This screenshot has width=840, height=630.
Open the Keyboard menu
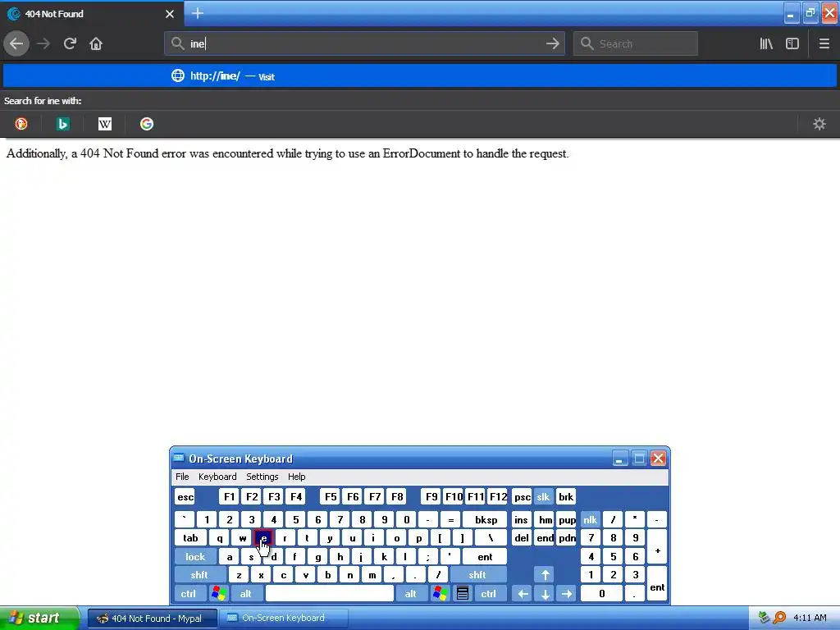pos(217,477)
